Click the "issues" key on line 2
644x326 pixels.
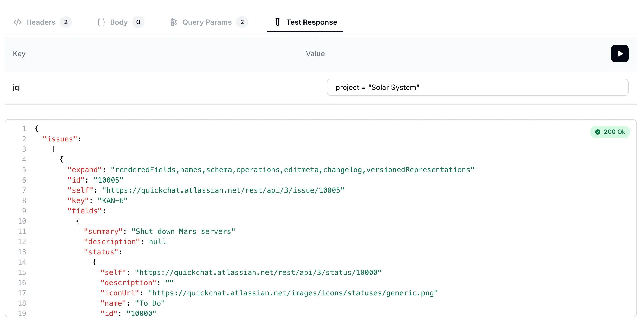tap(60, 139)
